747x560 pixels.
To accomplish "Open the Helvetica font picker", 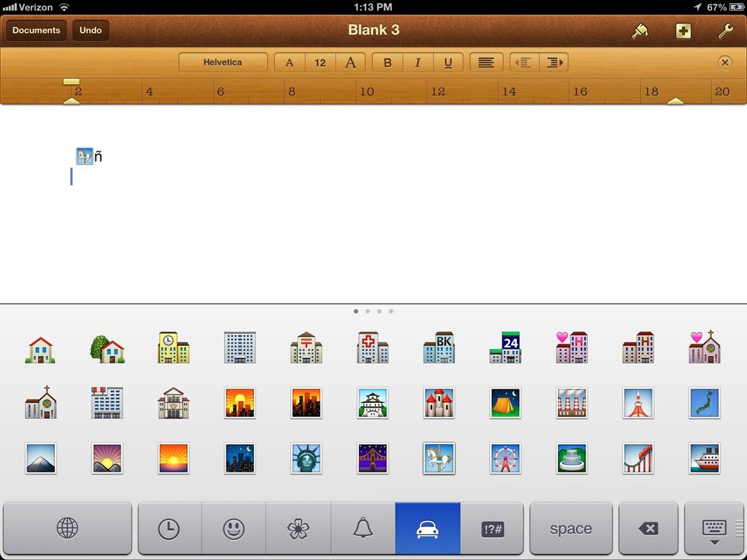I will (223, 62).
